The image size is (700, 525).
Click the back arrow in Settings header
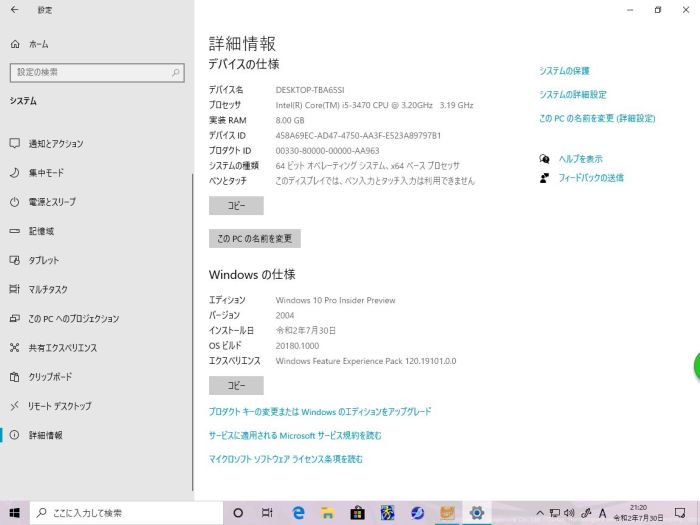[x=15, y=10]
